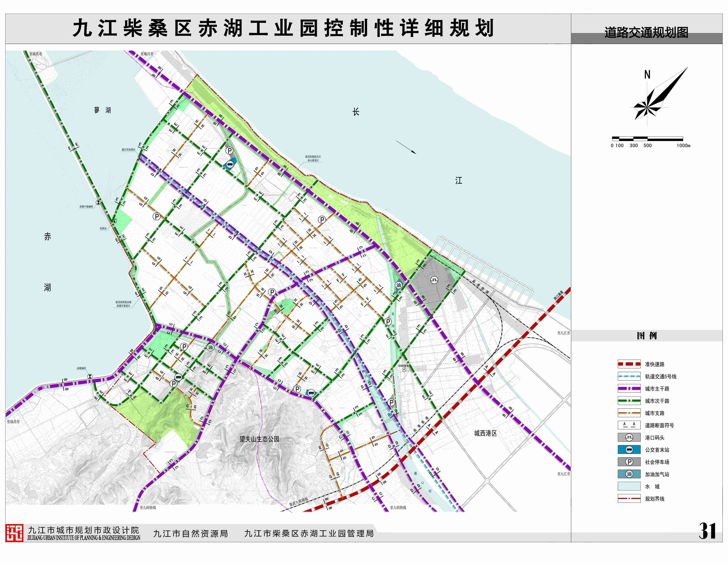Click the 社会停车场 legend text
The image size is (728, 563).
[x=657, y=462]
